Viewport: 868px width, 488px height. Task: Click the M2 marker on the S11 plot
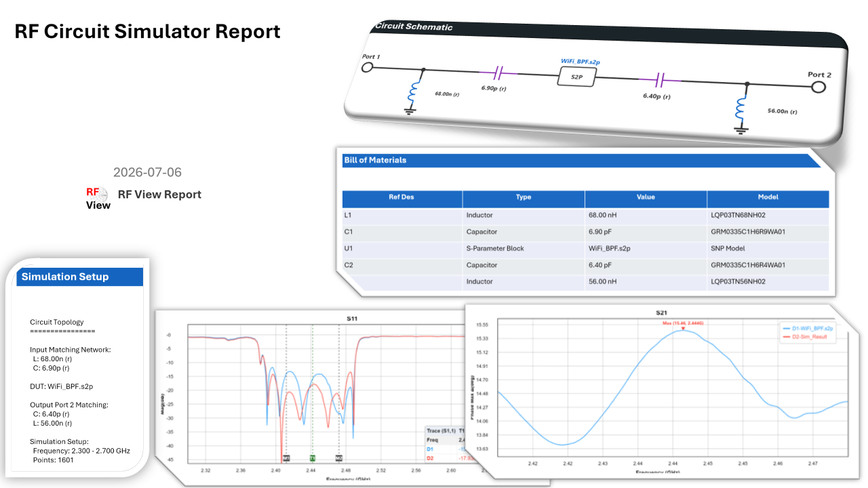tap(338, 459)
